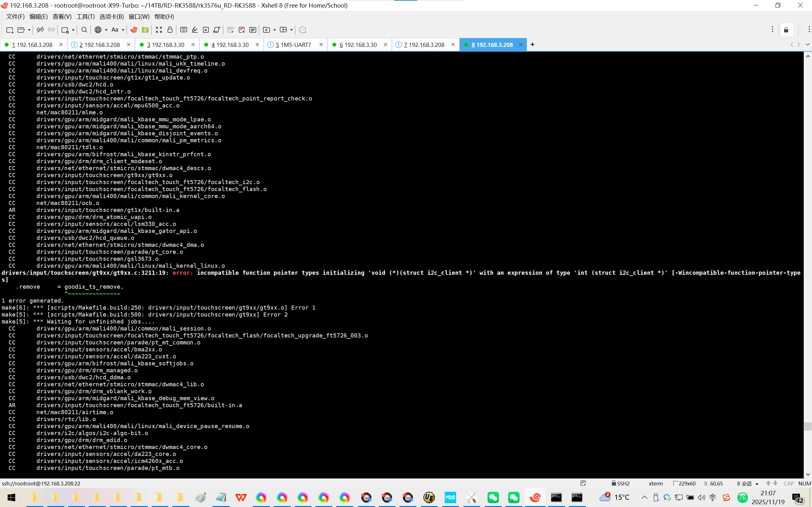Launch Xftp file transfer icon
812x507 pixels.
(x=145, y=30)
